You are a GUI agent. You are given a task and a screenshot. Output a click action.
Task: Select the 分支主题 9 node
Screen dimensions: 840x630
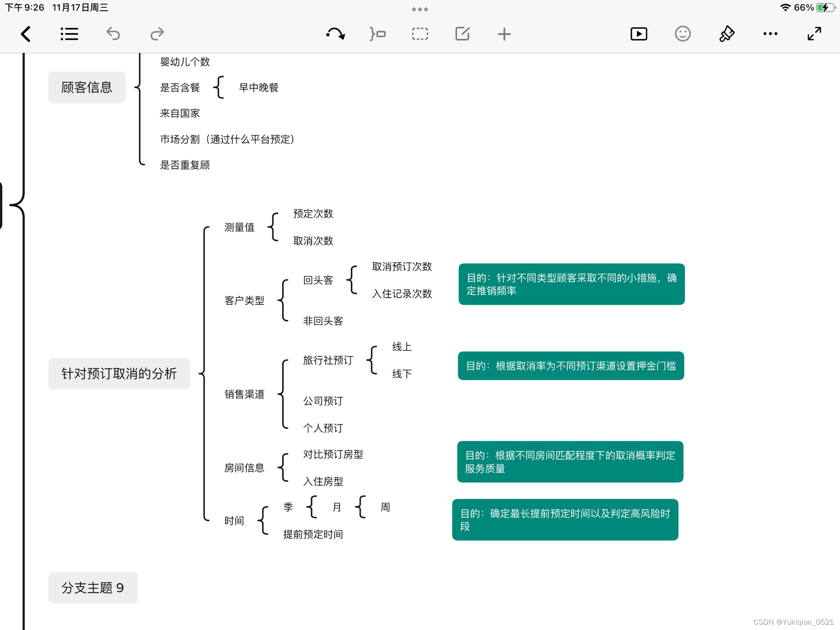(x=93, y=588)
